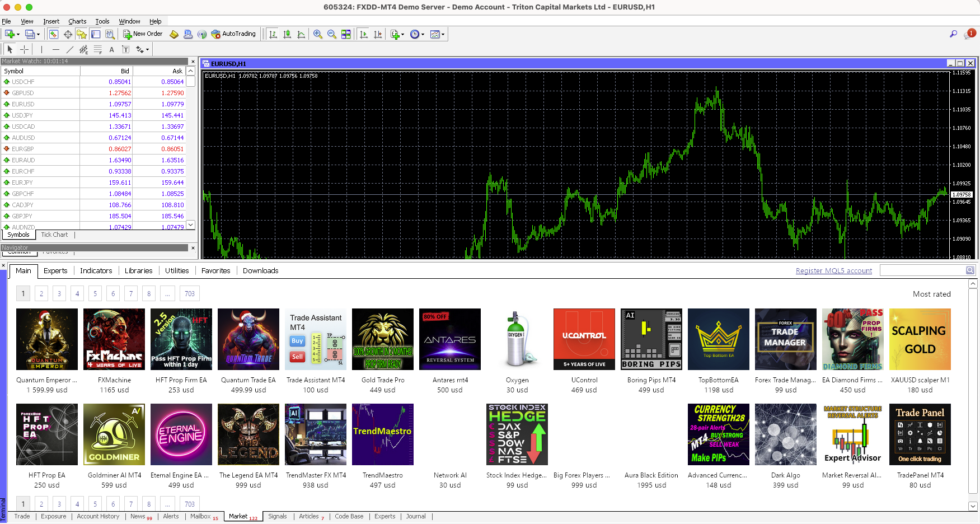Open the indicators list dropdown
Image resolution: width=980 pixels, height=524 pixels.
(397, 34)
